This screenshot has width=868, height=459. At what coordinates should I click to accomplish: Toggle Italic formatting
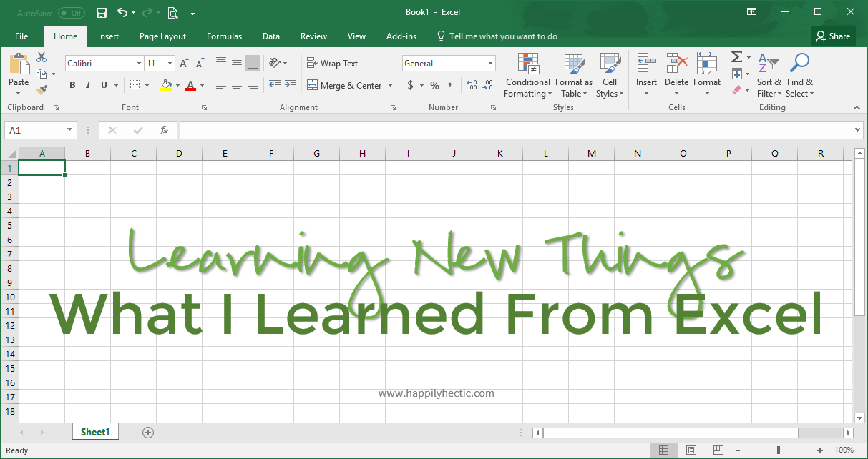click(88, 85)
